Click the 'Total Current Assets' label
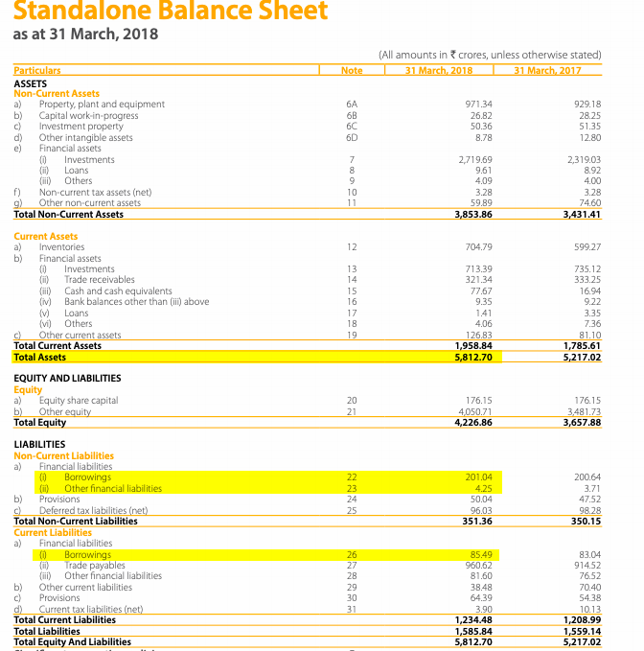This screenshot has height=651, width=644. (x=57, y=346)
